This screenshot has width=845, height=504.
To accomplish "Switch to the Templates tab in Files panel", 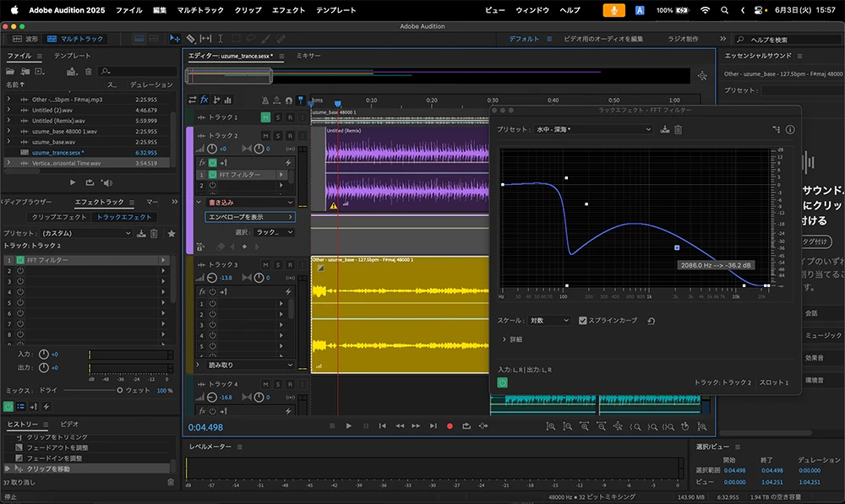I will coord(72,56).
